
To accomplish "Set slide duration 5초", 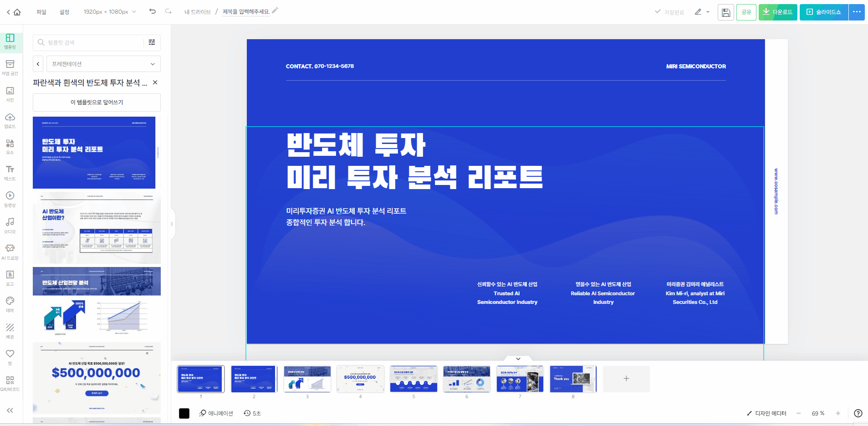I will point(252,413).
